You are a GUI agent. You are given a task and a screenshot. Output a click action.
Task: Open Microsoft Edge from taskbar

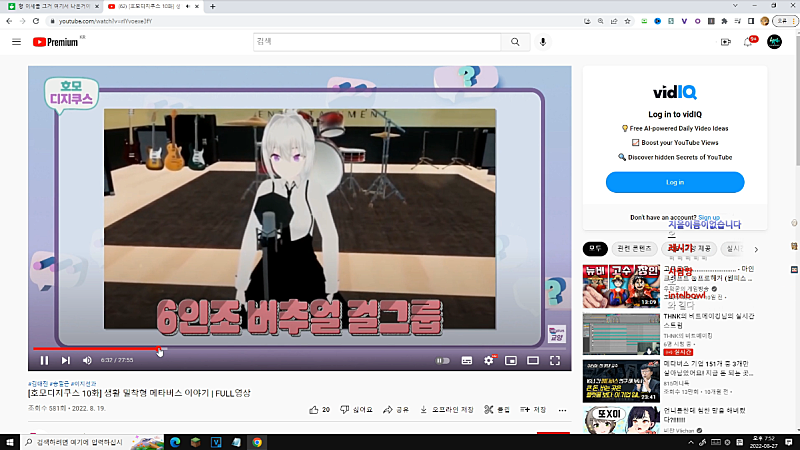[175, 442]
